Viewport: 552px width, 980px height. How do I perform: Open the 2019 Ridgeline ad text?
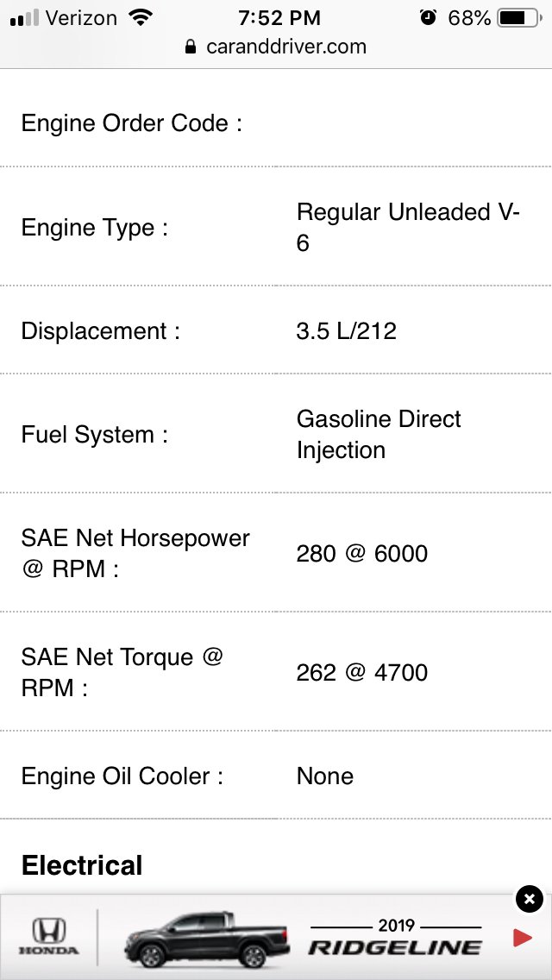(395, 938)
